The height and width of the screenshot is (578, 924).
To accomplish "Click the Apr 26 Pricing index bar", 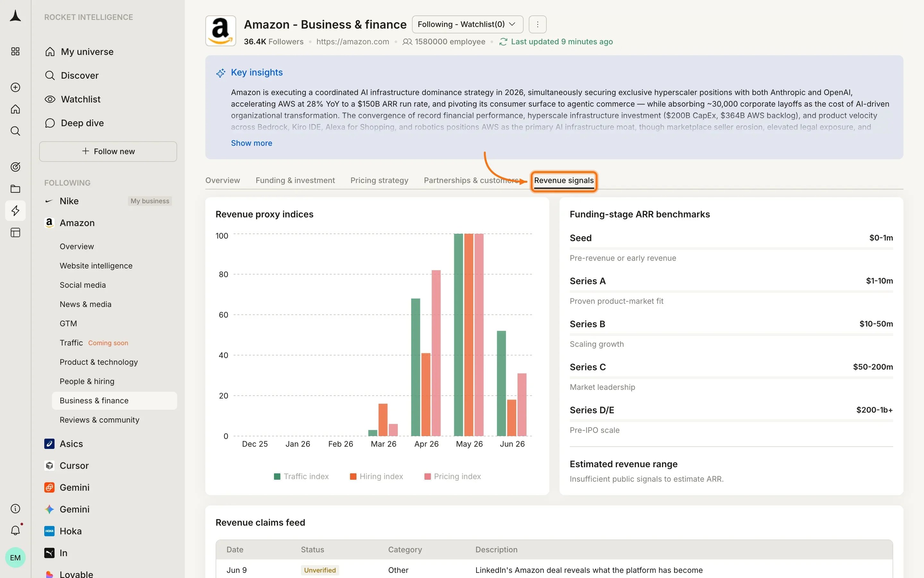I will tap(436, 353).
